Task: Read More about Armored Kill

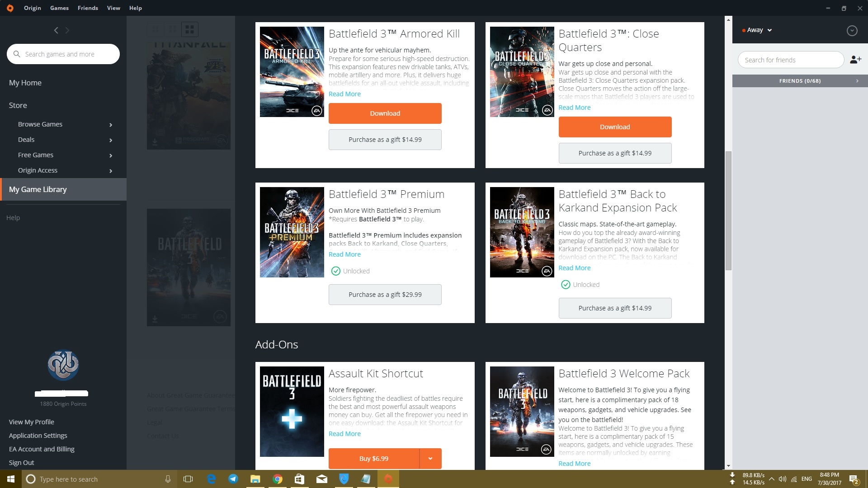Action: (344, 94)
